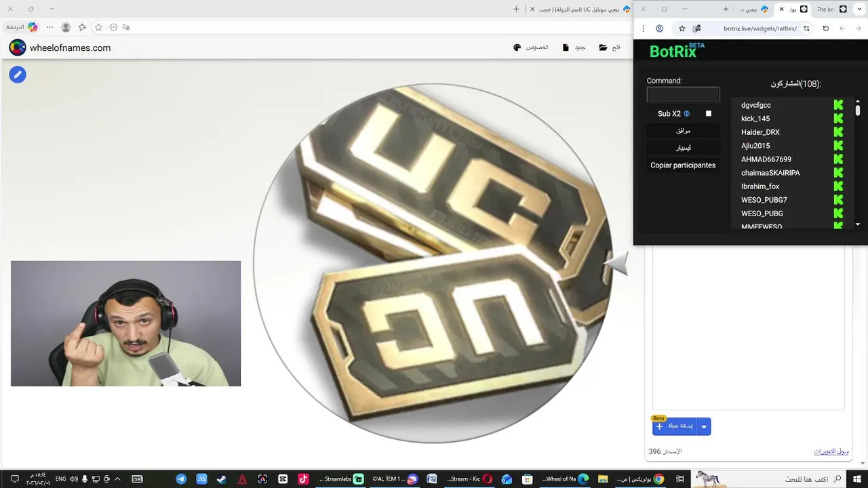Toggle the Sub X2 checkbox
The image size is (868, 488).
[x=709, y=114]
